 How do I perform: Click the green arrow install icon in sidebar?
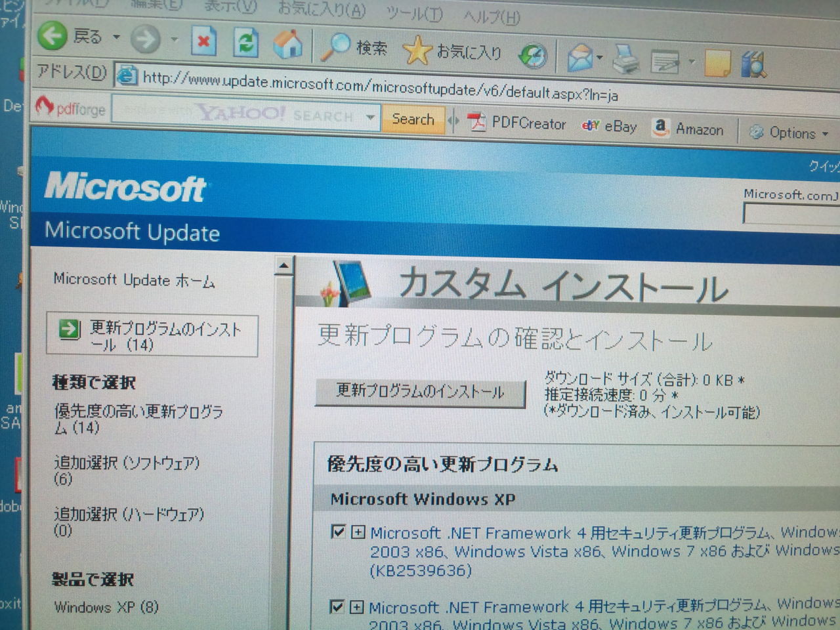click(68, 329)
